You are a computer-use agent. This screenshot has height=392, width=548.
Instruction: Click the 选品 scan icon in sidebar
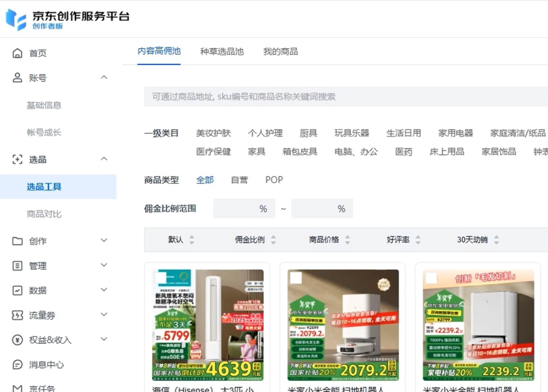(x=17, y=160)
